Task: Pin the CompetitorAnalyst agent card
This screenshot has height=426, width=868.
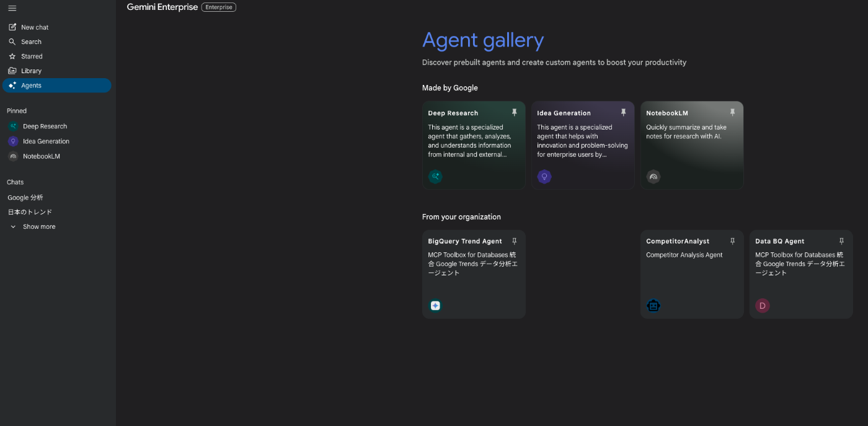Action: click(732, 241)
